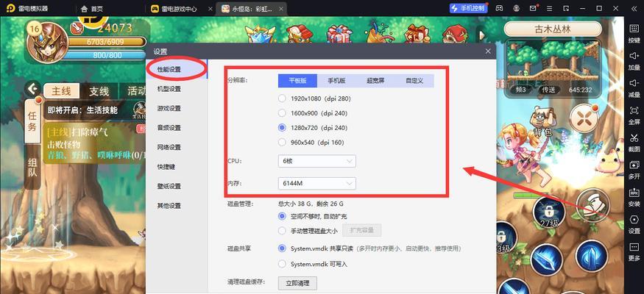Open 游戏设置 in settings sidebar

[176, 109]
